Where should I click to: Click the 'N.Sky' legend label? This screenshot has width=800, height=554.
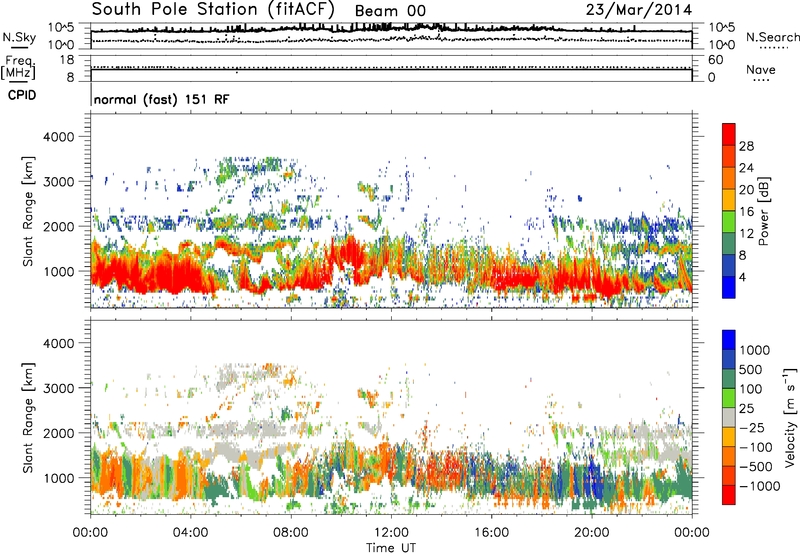tap(19, 37)
